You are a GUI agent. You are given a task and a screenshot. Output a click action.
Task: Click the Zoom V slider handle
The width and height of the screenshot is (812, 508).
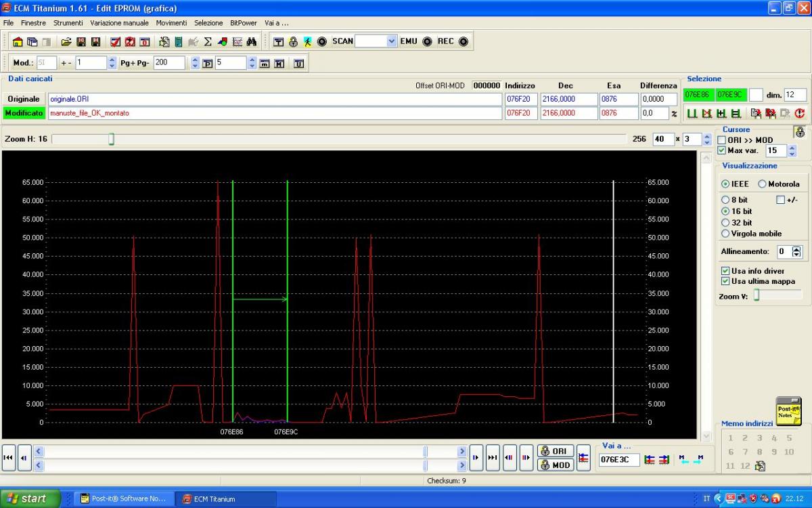757,295
